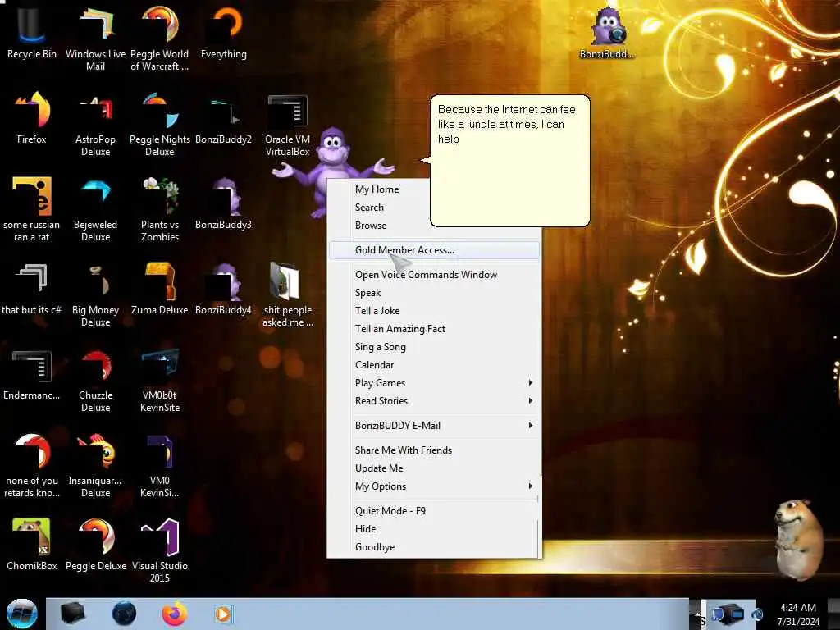This screenshot has width=840, height=630.
Task: Choose Goodbye to exit BonziBuddy
Action: (435, 547)
